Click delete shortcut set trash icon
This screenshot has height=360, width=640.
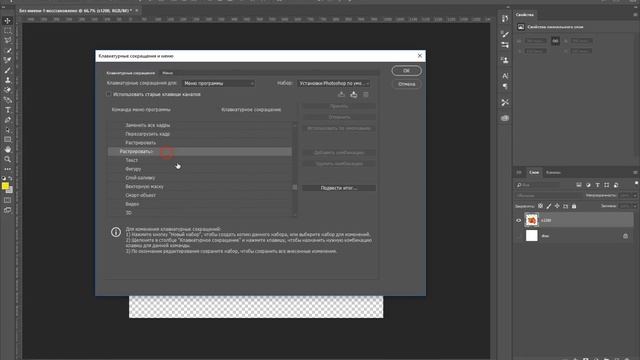tap(366, 95)
